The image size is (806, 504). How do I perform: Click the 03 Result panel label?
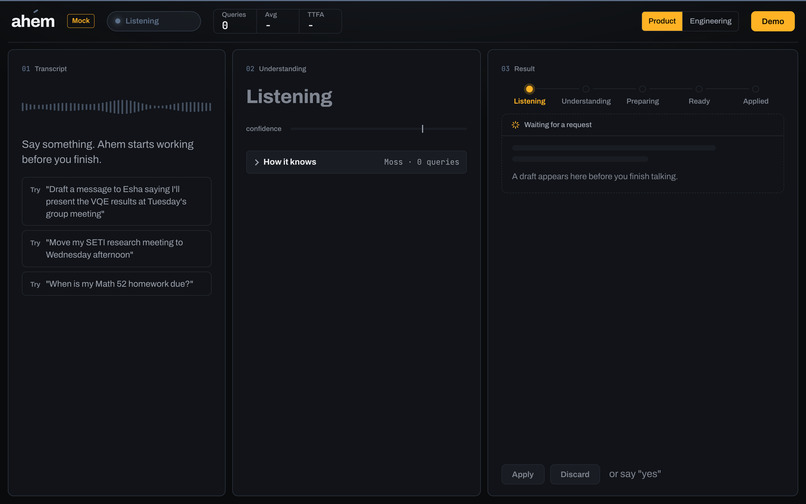518,68
